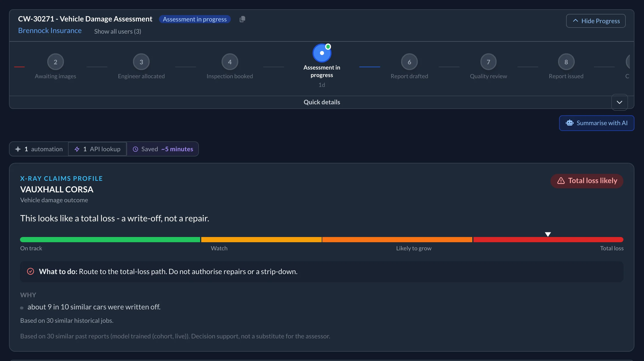Click Show all users (3)
The height and width of the screenshot is (361, 644).
118,31
